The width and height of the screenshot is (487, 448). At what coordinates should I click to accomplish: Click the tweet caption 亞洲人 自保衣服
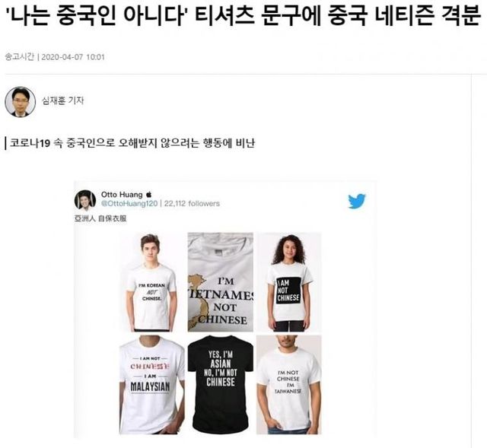pos(100,218)
